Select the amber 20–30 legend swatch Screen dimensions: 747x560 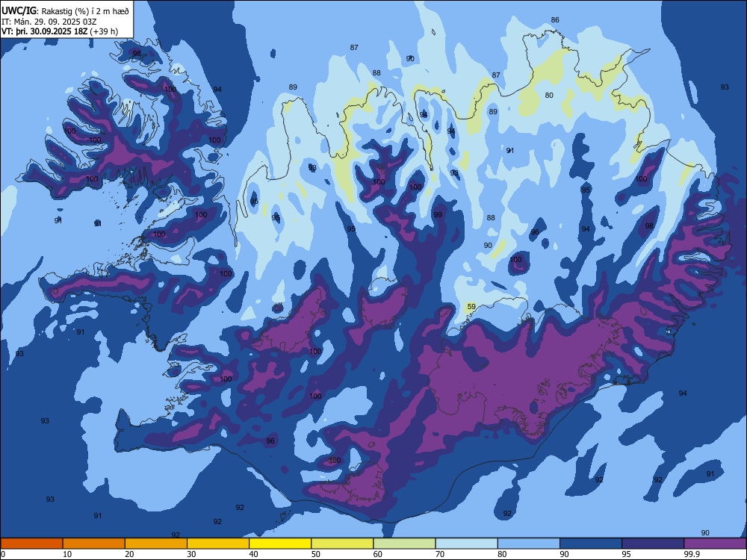[156, 544]
